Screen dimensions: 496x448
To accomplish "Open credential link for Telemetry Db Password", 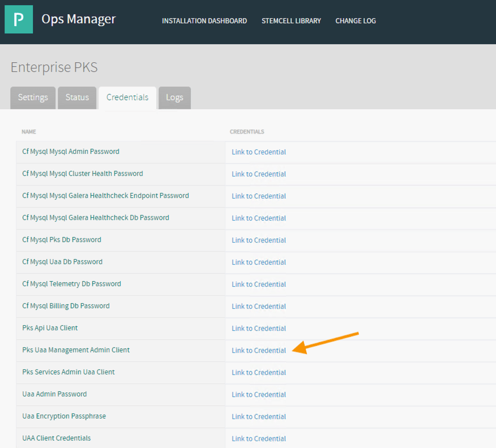I will (x=259, y=285).
